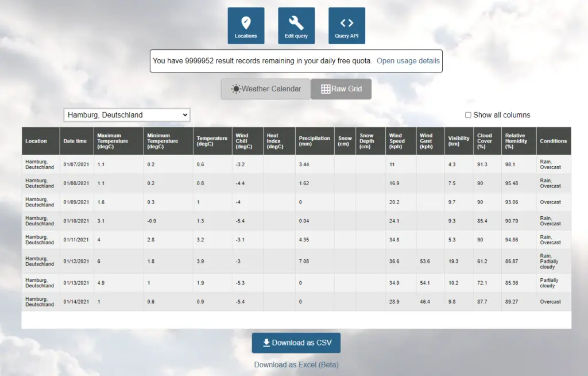
Task: Click the Date time column header
Action: click(x=75, y=141)
